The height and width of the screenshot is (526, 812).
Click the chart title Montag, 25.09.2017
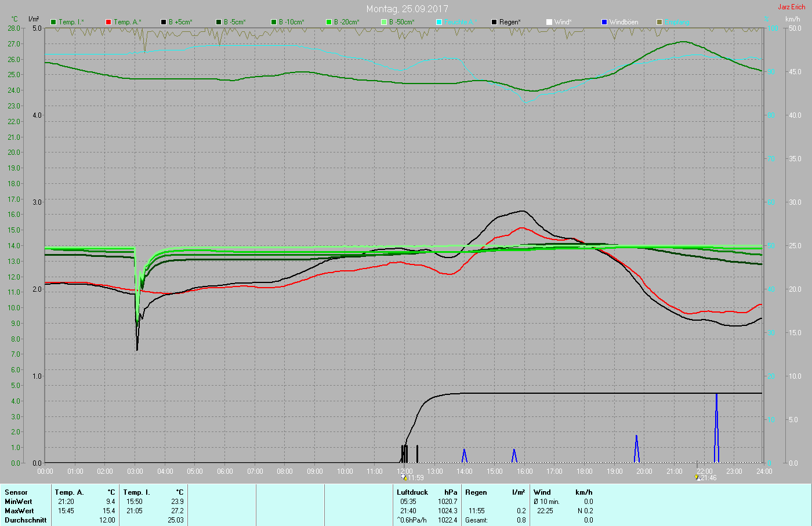tap(407, 9)
